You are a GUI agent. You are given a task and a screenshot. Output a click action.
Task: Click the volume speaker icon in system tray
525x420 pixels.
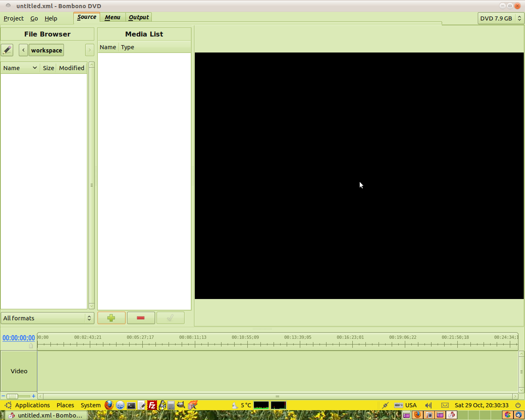coord(428,405)
